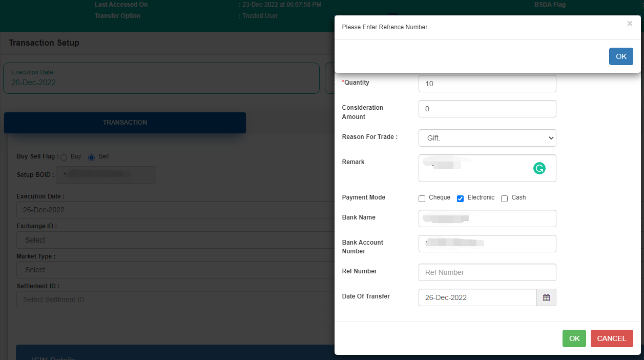644x360 pixels.
Task: Open the Reason For Trade dropdown
Action: pyautogui.click(x=487, y=138)
